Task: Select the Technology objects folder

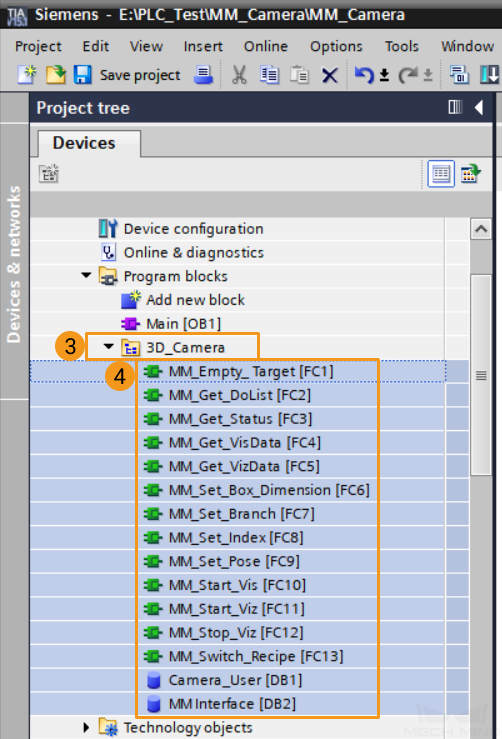Action: (188, 728)
